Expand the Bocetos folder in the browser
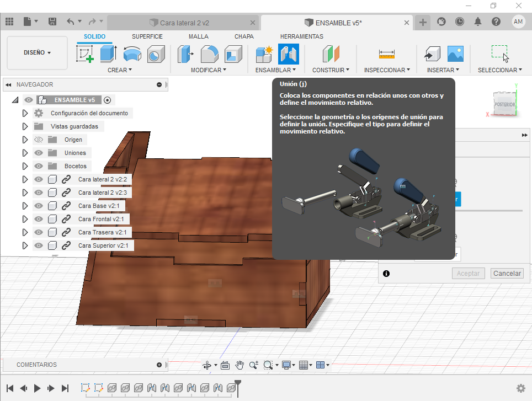The width and height of the screenshot is (532, 401). [x=25, y=166]
